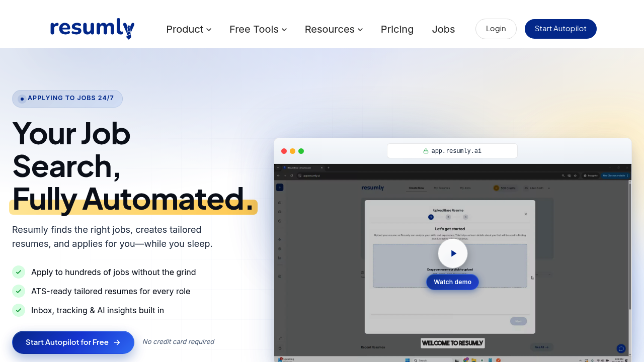The width and height of the screenshot is (644, 362).
Task: Click the Watch demo button
Action: point(452,282)
